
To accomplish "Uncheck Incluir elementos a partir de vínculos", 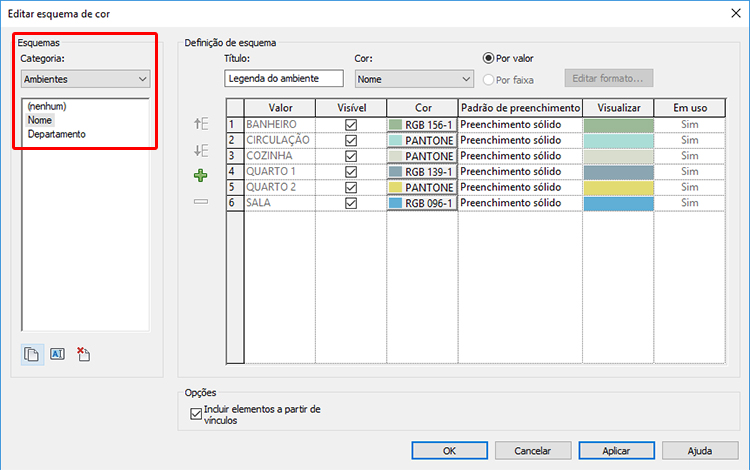I will 196,414.
